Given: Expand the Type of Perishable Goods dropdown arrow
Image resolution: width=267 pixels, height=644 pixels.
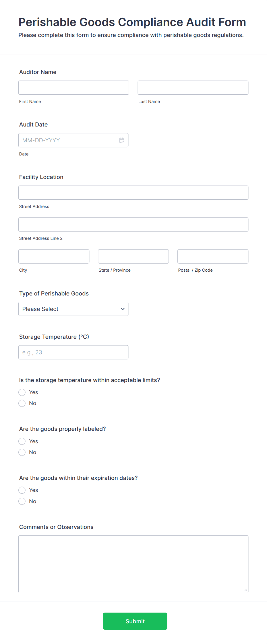Looking at the screenshot, I should click(123, 309).
